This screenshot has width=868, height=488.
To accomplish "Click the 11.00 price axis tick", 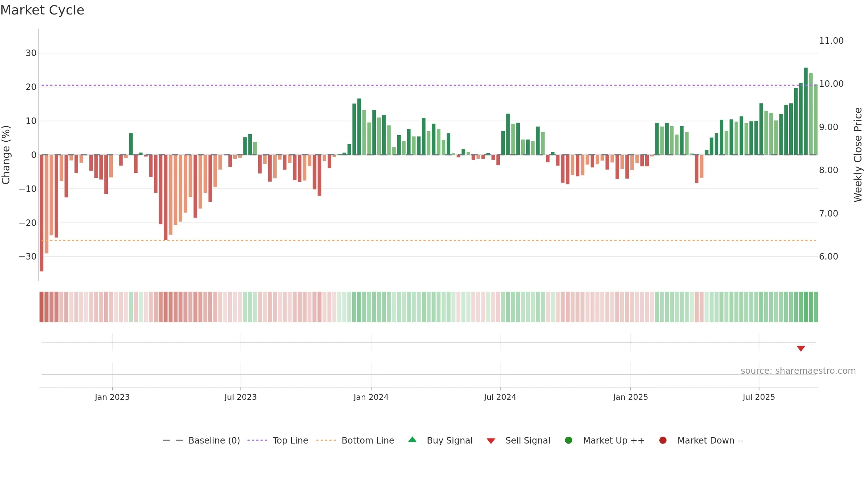I will point(831,40).
